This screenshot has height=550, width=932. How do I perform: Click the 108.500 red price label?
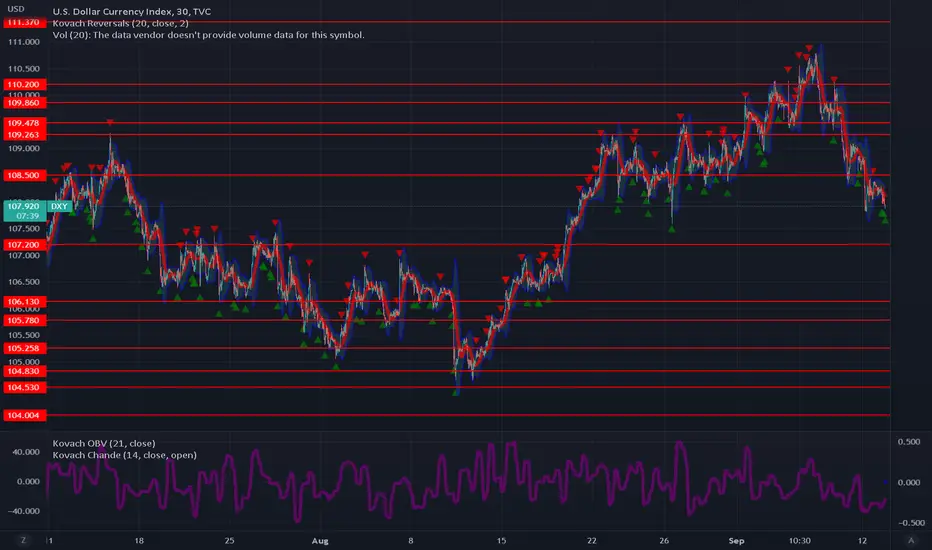pyautogui.click(x=24, y=175)
